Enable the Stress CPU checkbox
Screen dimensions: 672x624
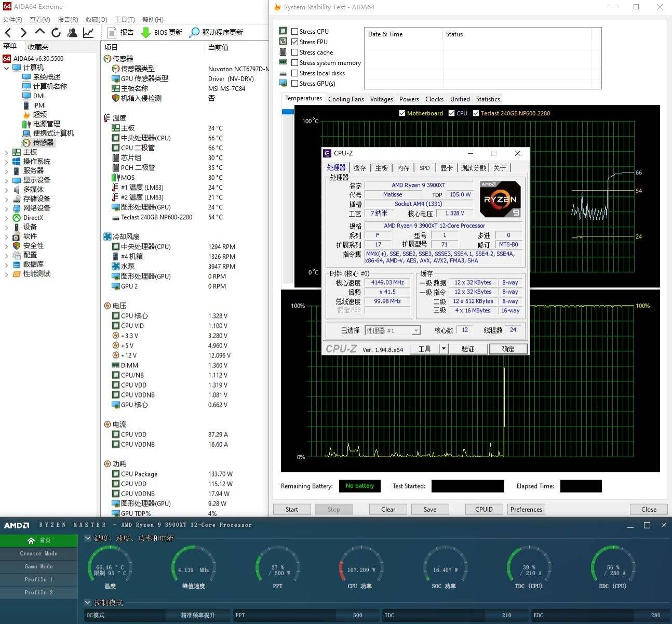click(294, 31)
